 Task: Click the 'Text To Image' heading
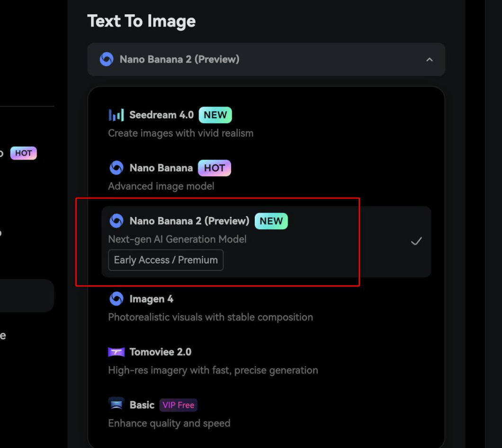pyautogui.click(x=141, y=21)
